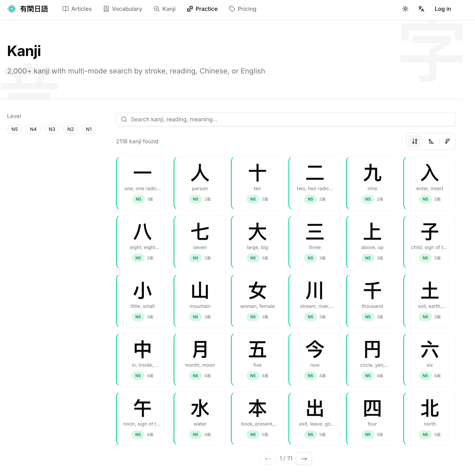
Task: Focus the kanji search field
Action: pyautogui.click(x=286, y=119)
